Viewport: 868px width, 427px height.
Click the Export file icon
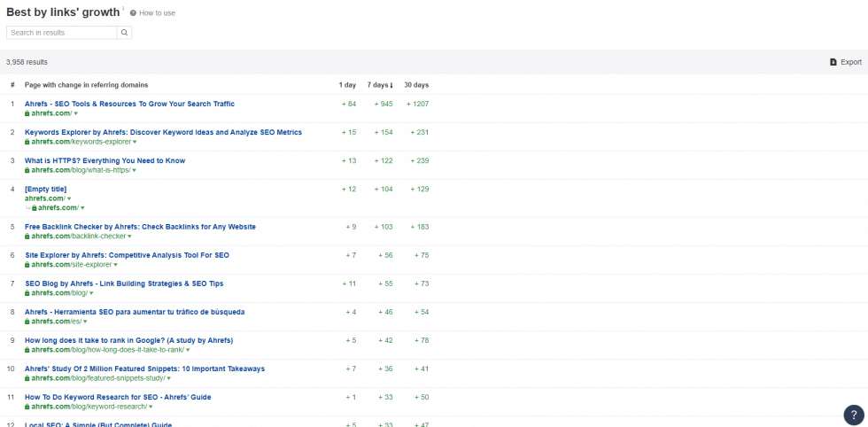click(x=833, y=62)
